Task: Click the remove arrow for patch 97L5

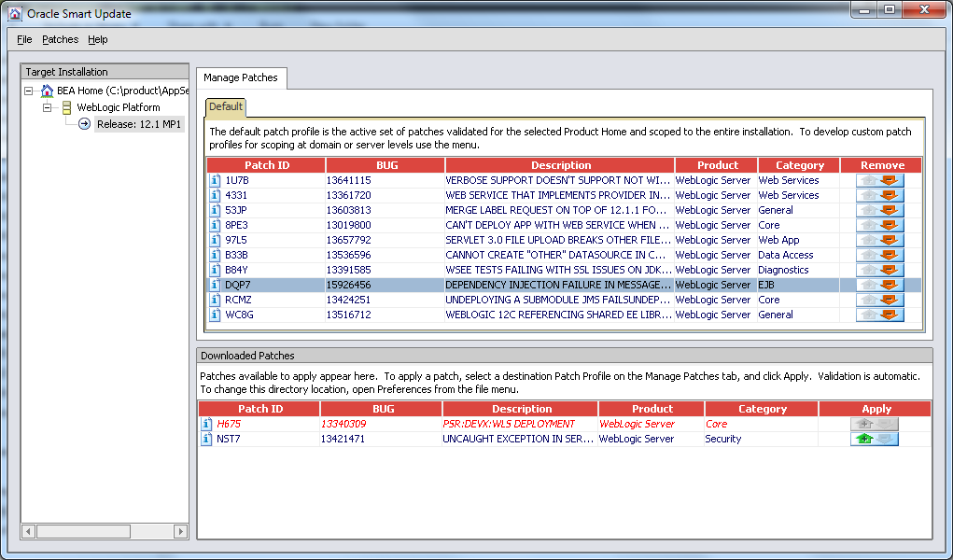Action: pyautogui.click(x=890, y=240)
